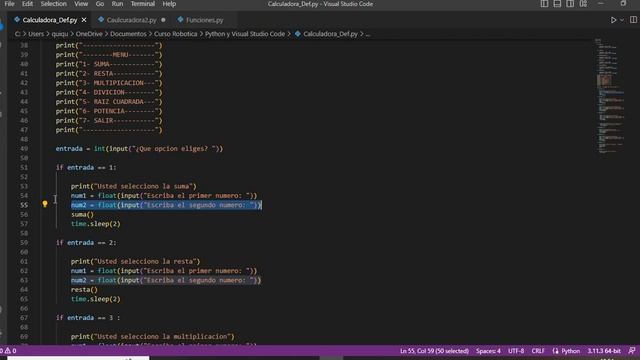Run the Python file with the play button

[x=613, y=20]
